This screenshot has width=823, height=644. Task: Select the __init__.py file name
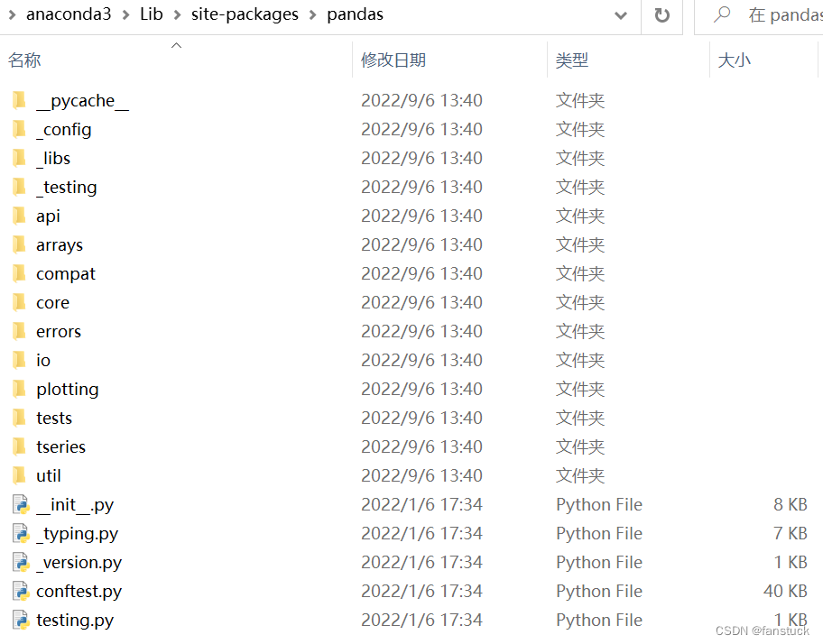click(x=75, y=504)
